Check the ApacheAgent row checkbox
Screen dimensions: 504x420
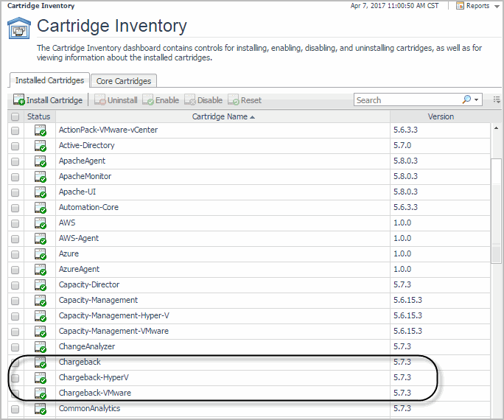[15, 161]
